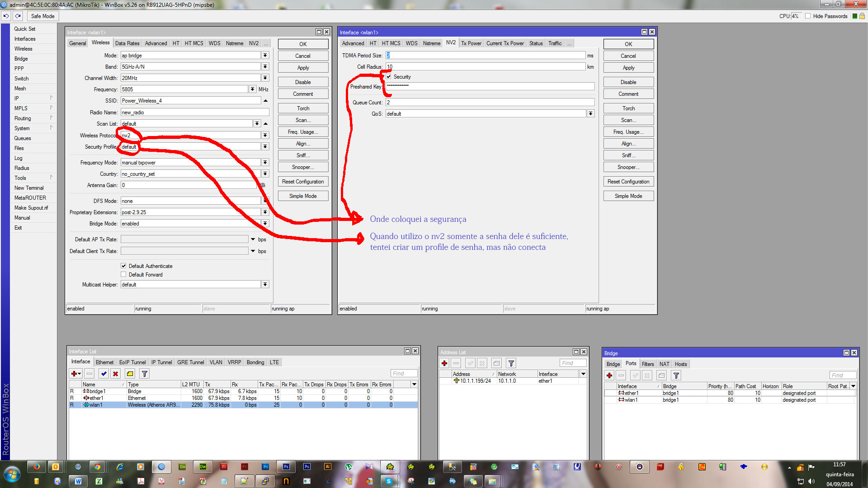The image size is (868, 488).
Task: Click the blue checkmark enable icon in Interface List
Action: point(104,374)
